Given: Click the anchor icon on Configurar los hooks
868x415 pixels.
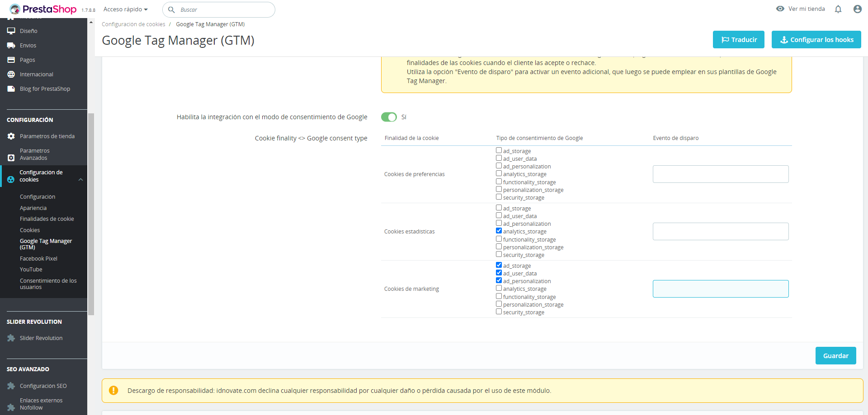Looking at the screenshot, I should coord(784,40).
